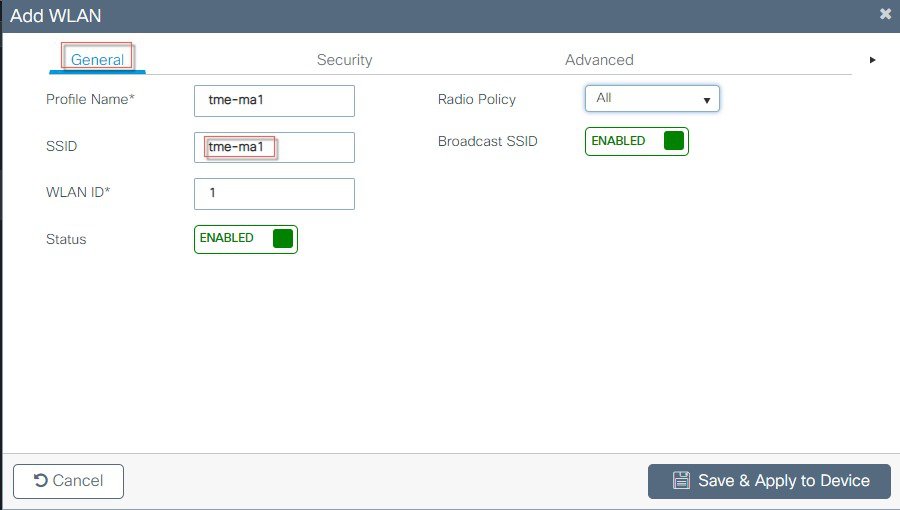This screenshot has height=510, width=900.
Task: Click the Profile Name* label
Action: coord(90,99)
